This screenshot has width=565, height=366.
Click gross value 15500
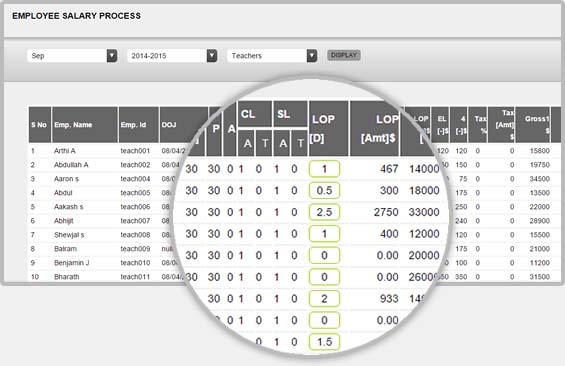[x=539, y=235]
